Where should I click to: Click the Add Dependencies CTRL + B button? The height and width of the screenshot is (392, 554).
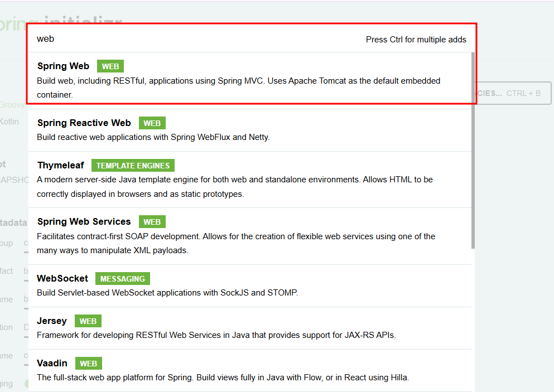(513, 93)
